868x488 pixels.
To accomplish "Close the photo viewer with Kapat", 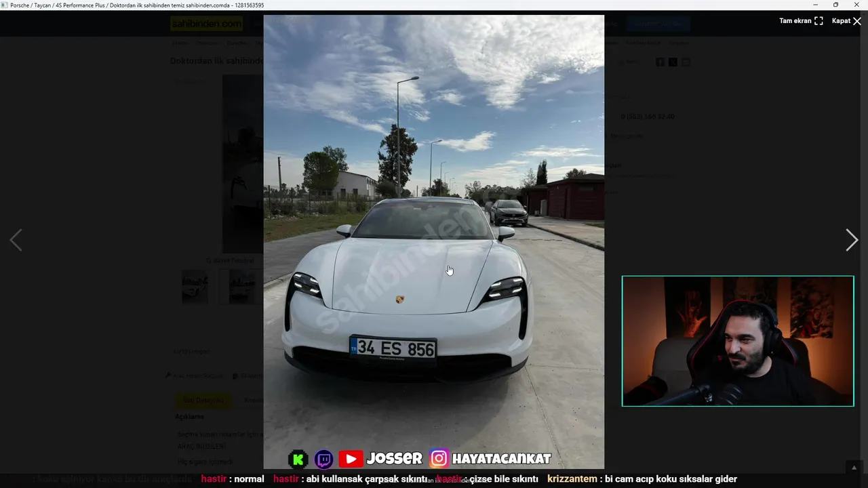I will click(846, 21).
